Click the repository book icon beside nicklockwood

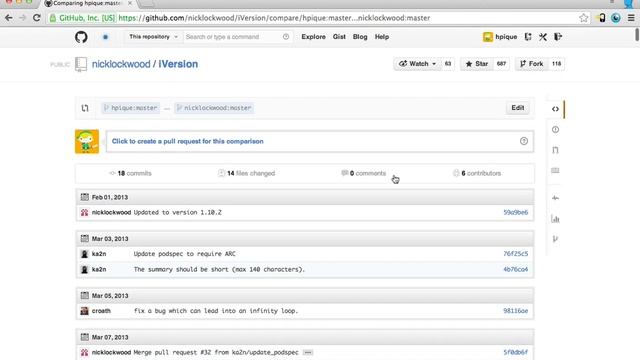pyautogui.click(x=81, y=64)
